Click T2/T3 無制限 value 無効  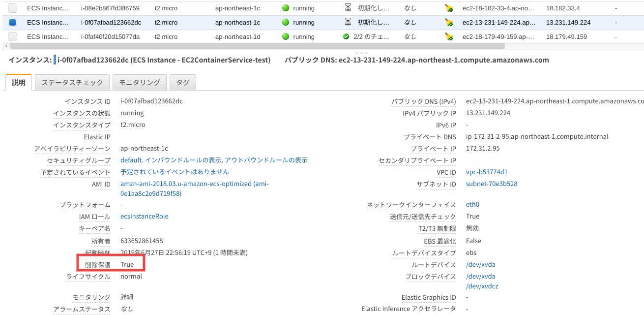click(x=472, y=228)
